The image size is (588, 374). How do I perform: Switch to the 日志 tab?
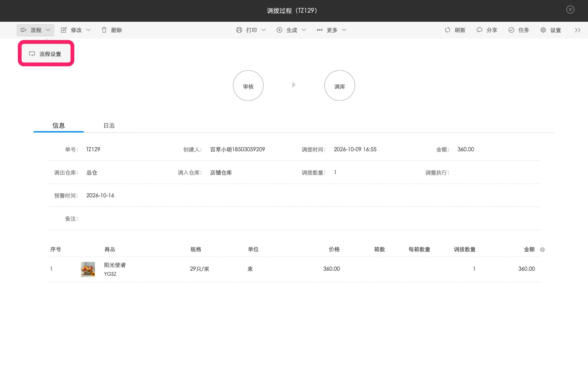109,125
